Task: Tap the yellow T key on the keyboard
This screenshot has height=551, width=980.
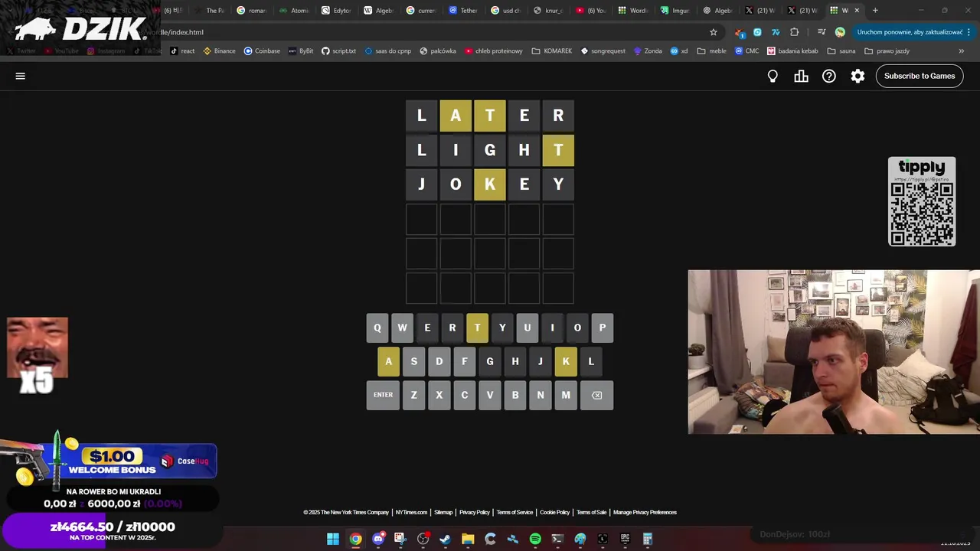Action: pos(477,328)
